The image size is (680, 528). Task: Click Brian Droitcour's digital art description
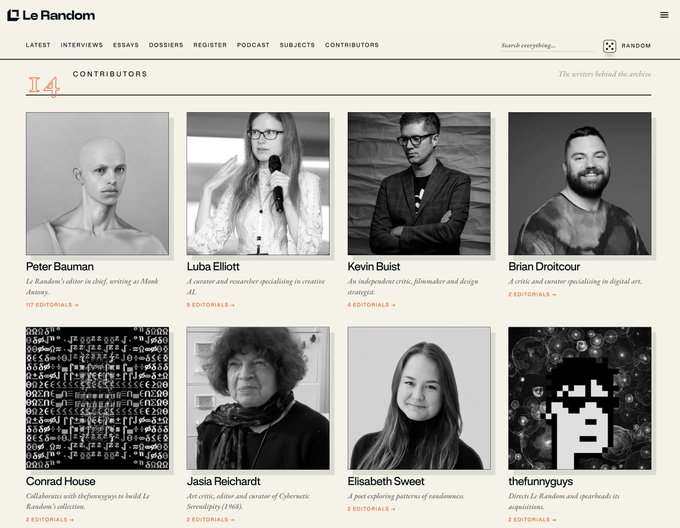[575, 281]
